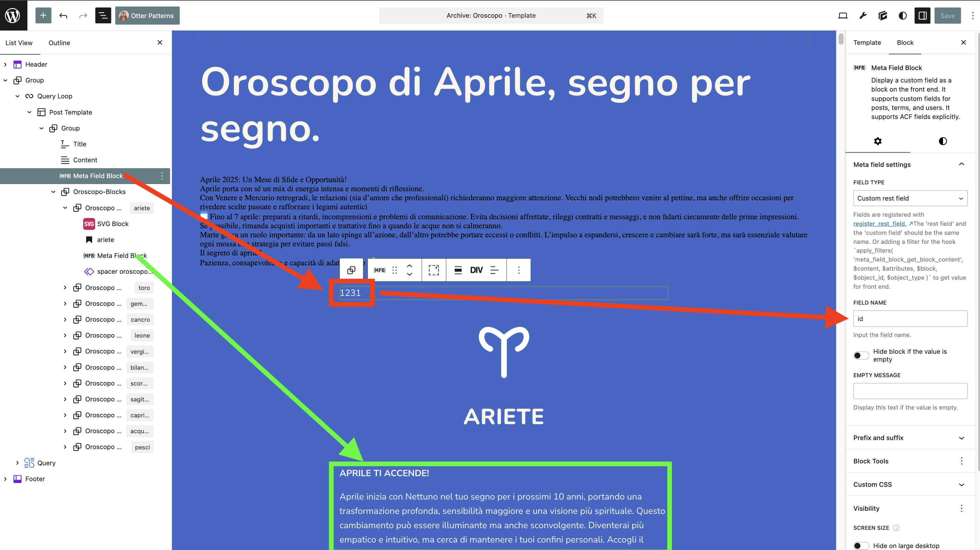Click the Otter Patterns button

tap(147, 16)
